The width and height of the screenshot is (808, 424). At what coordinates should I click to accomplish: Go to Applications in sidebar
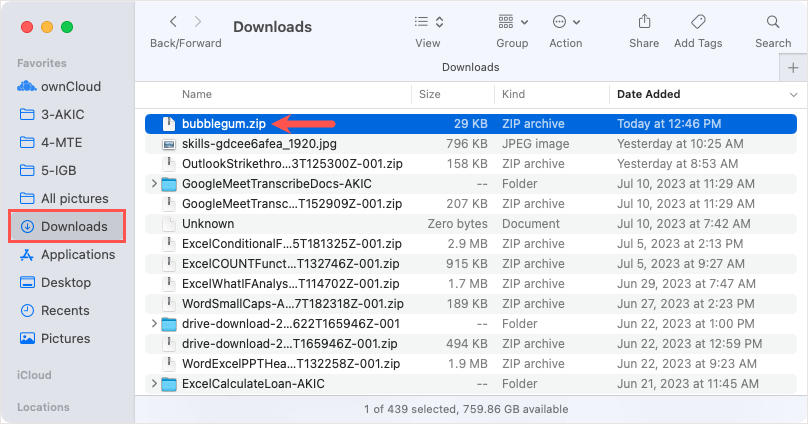click(x=77, y=255)
